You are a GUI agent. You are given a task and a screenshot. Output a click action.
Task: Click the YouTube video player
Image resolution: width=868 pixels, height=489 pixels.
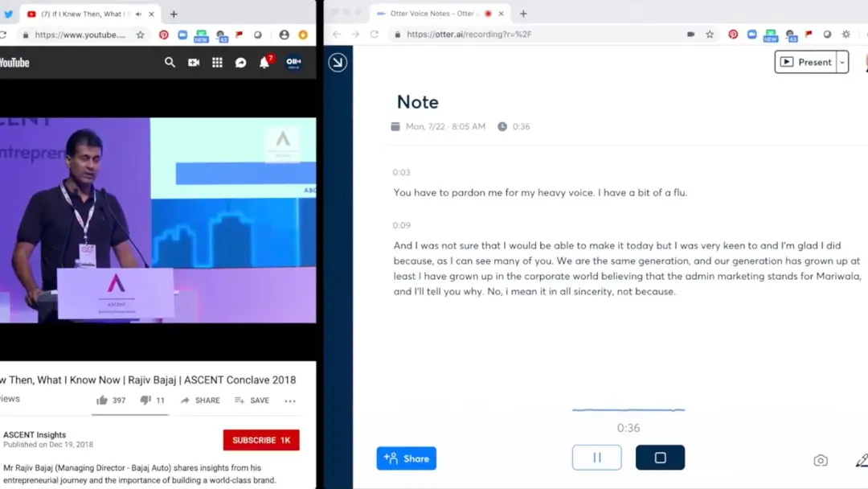tap(158, 220)
